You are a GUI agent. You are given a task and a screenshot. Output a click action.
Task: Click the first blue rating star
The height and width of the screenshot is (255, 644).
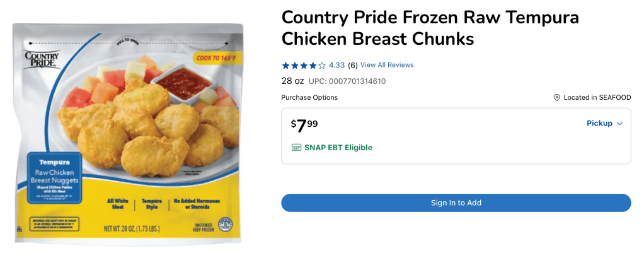point(285,65)
